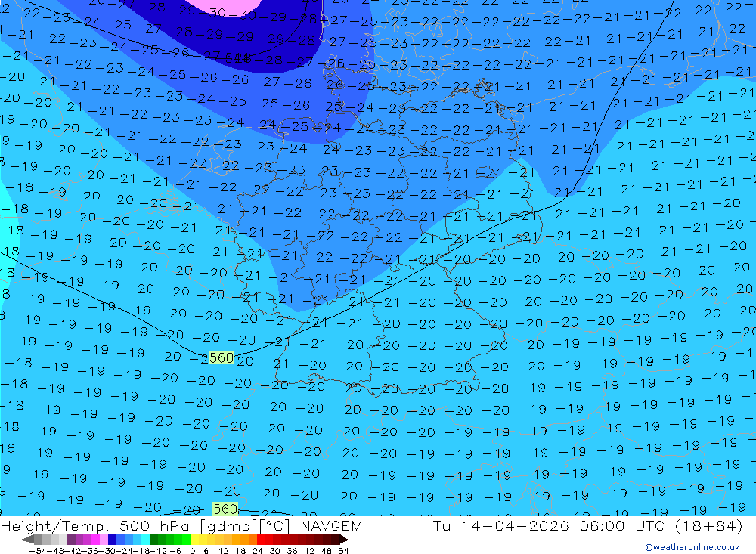This screenshot has width=756, height=554.
Task: Click the light pink swatch in the legend
Action: [x=104, y=539]
